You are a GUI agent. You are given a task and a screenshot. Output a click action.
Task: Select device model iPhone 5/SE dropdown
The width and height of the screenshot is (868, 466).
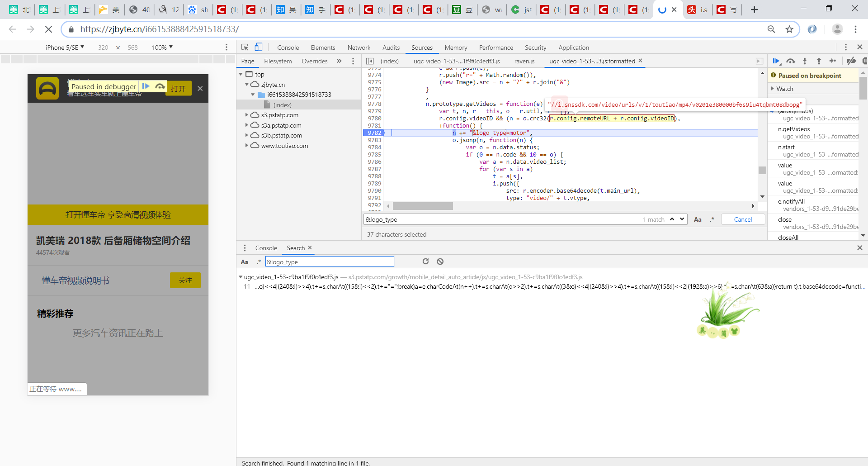pyautogui.click(x=65, y=48)
